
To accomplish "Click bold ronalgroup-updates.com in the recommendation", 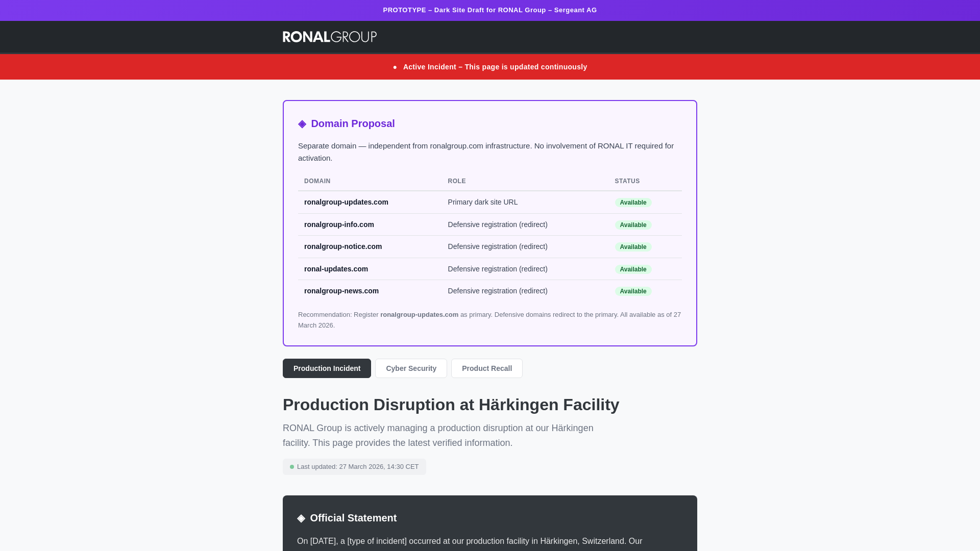I will click(x=419, y=315).
